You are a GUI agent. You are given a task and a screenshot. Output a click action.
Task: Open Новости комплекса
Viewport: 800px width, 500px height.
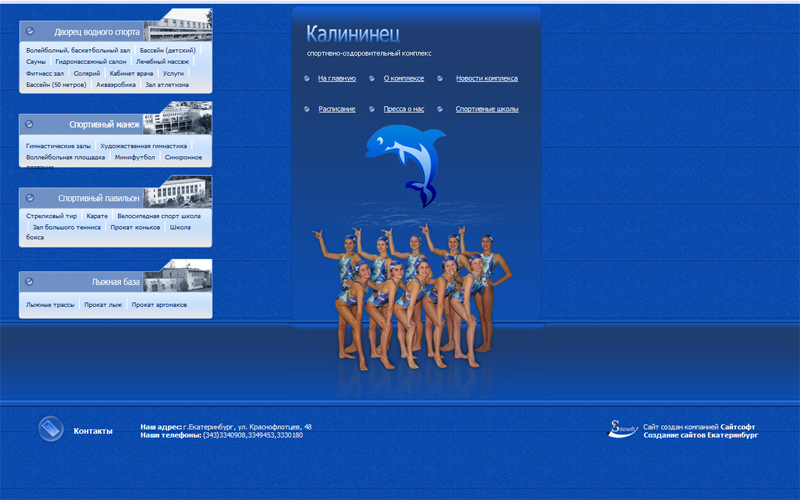[x=487, y=78]
